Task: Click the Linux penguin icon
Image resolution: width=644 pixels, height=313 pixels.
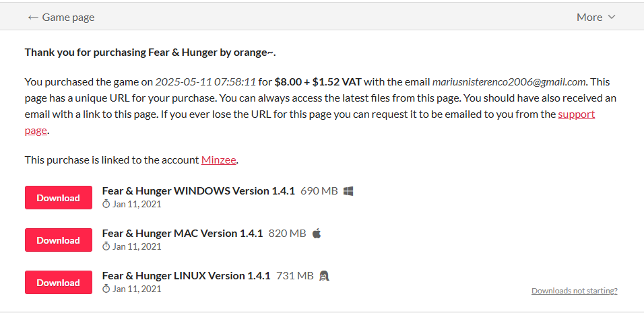Action: (x=325, y=276)
